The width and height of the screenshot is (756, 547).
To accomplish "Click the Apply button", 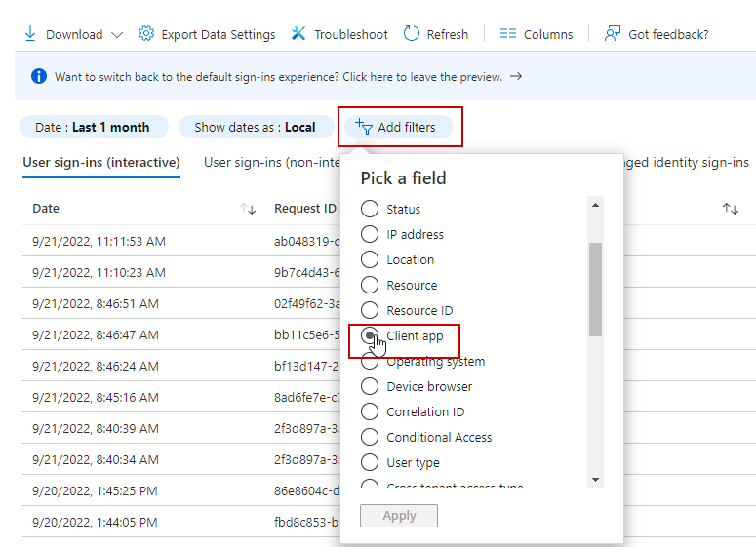I will pos(399,516).
